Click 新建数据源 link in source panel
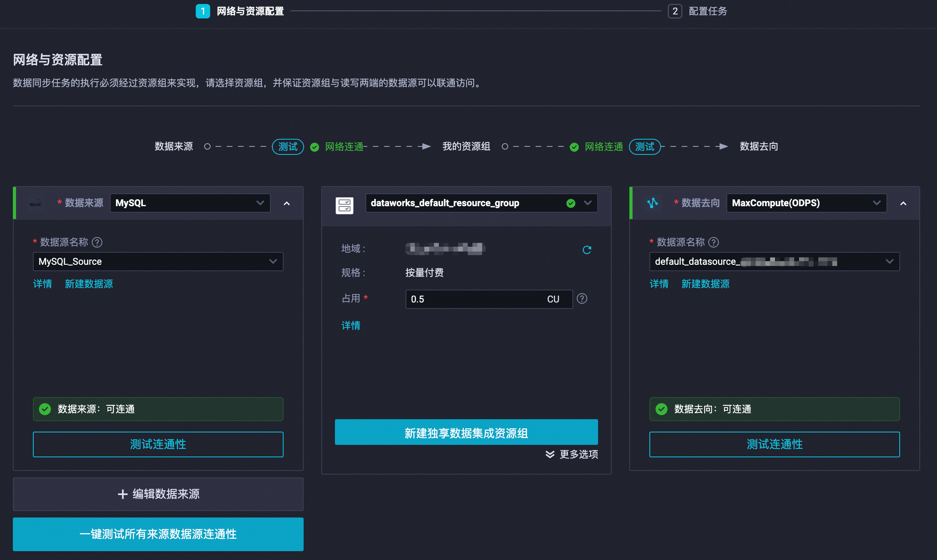 (x=89, y=284)
